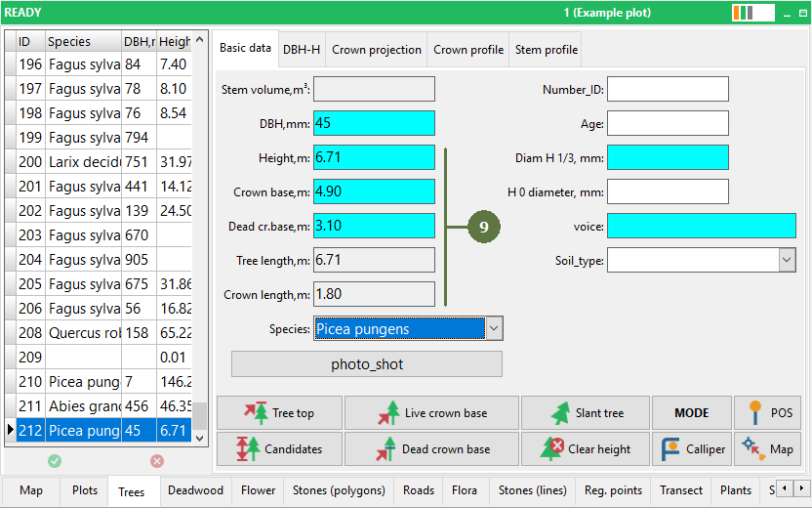Open the Transect tab
Screen dimensions: 812x508
(681, 490)
